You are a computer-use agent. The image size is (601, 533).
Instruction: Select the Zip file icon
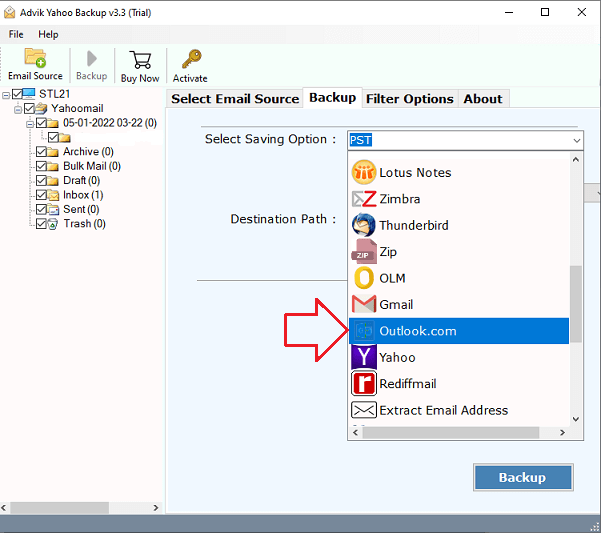(x=363, y=252)
